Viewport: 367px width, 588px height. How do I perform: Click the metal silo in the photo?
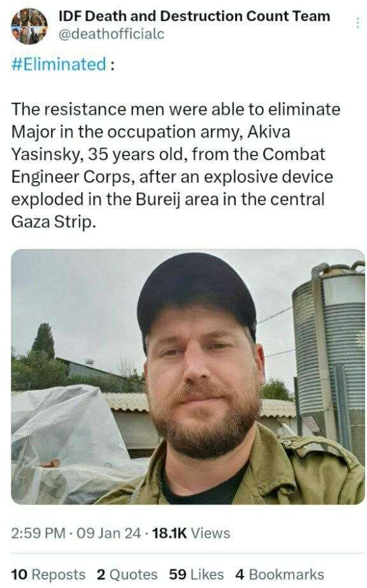[328, 353]
